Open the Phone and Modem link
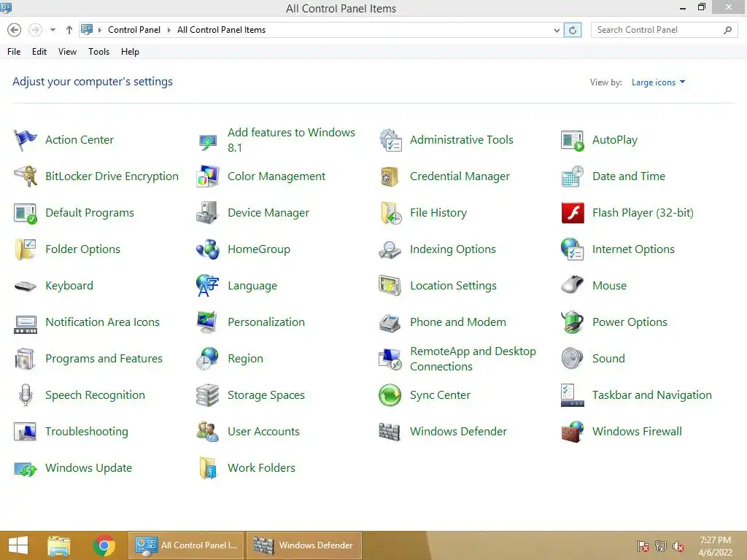Screen dimensions: 747x560 click(x=458, y=322)
